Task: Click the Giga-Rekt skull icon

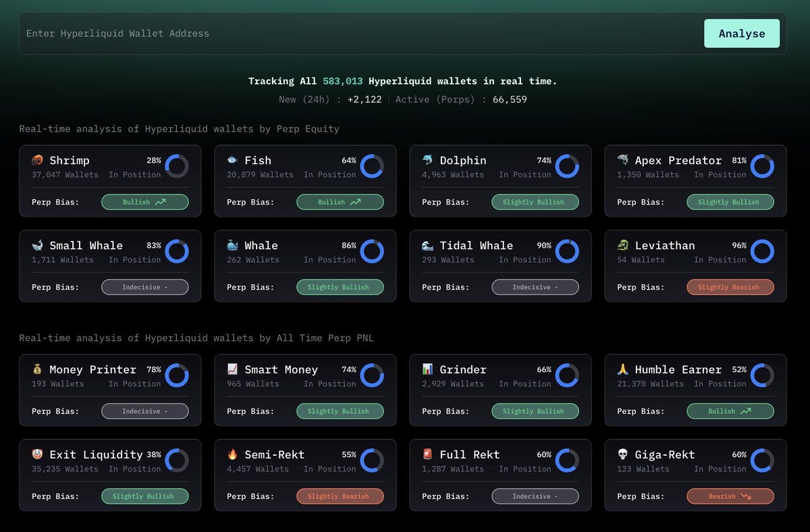Action: coord(622,455)
